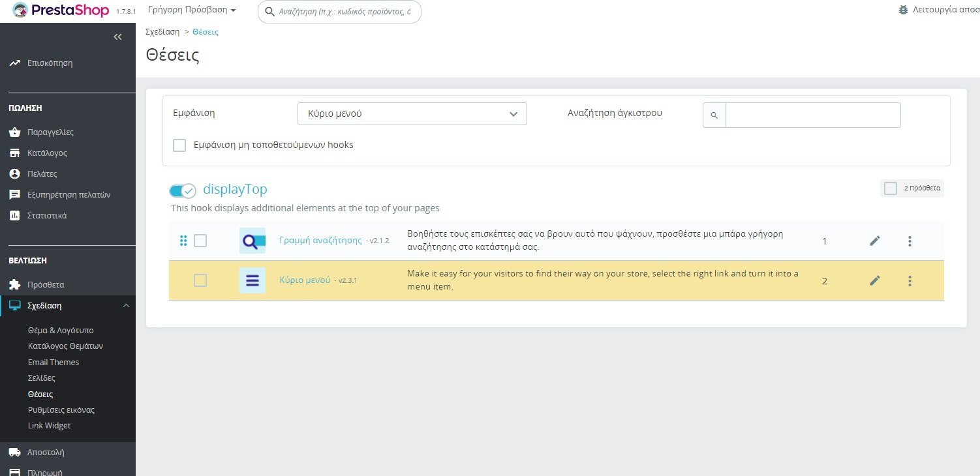Open the Γραμμή αναζήτησης module link

pyautogui.click(x=320, y=241)
